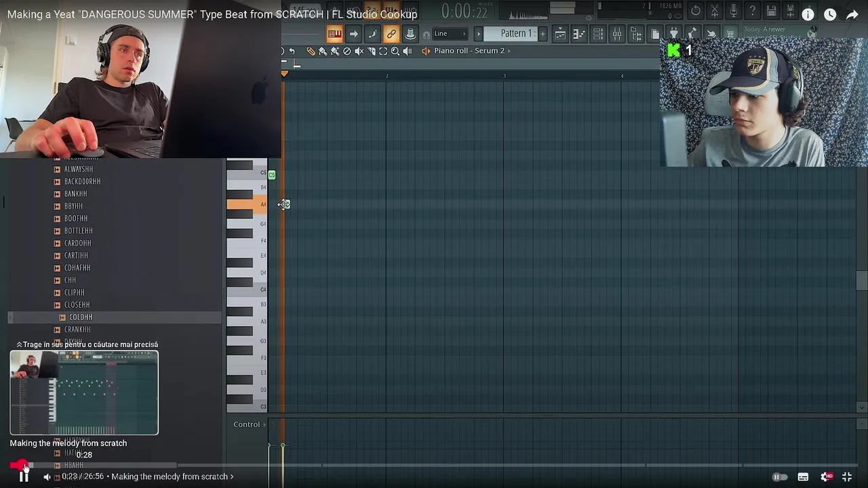868x488 pixels.
Task: Toggle the link/multilink controllers button
Action: (x=391, y=34)
